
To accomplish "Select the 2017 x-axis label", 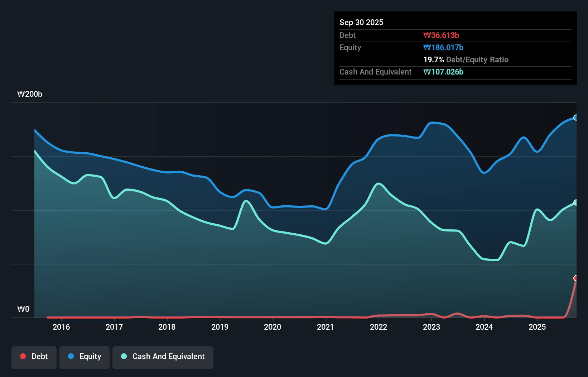I will pyautogui.click(x=114, y=327).
